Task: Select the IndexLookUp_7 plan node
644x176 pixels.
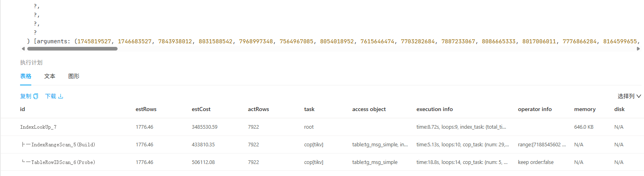Action: tap(39, 127)
